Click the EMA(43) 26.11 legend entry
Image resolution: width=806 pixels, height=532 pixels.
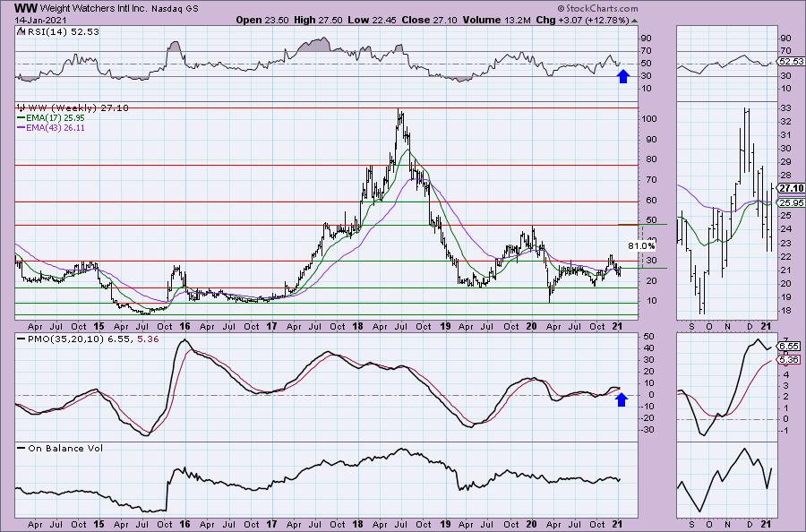point(56,127)
